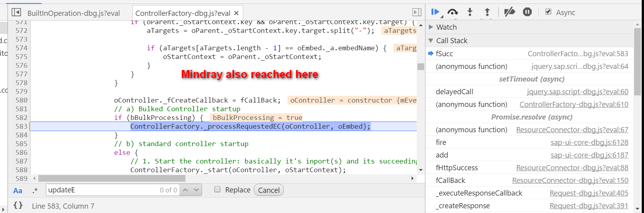Hide the debugger sidebar icon
The image size is (644, 213).
417,13
